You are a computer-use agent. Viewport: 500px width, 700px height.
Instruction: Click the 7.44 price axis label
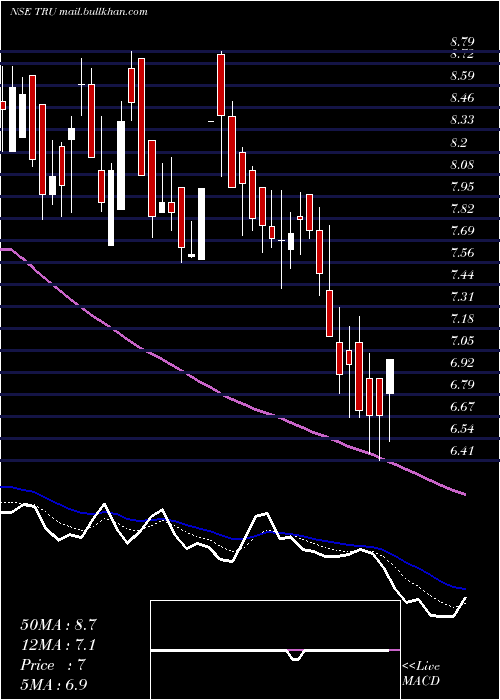coord(462,275)
